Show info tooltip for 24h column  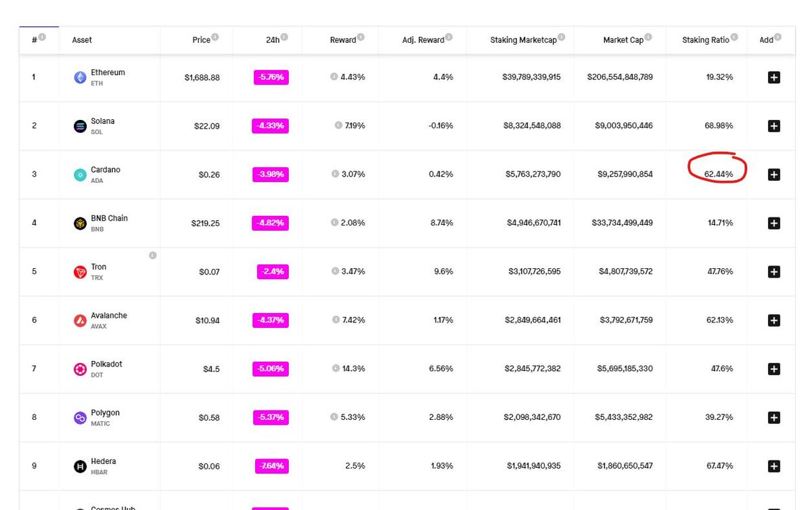(284, 37)
